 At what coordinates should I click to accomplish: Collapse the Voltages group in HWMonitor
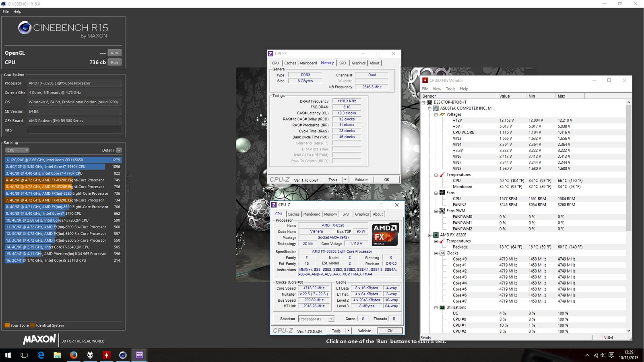435,114
